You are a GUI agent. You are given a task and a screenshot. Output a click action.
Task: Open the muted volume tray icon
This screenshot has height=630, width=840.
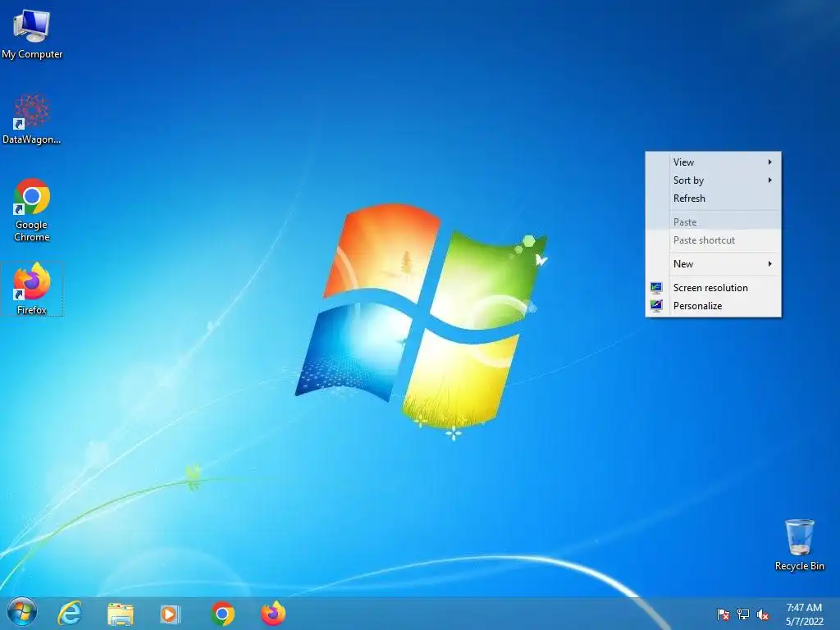(x=762, y=614)
